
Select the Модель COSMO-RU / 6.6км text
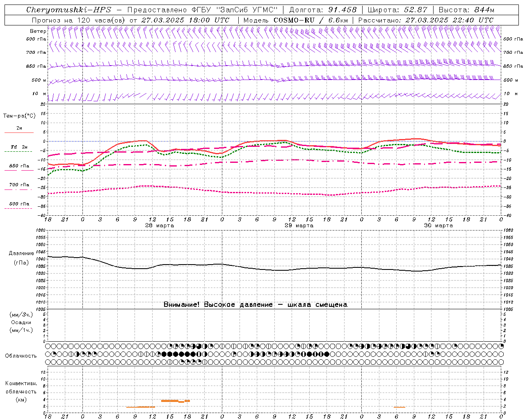[x=296, y=20]
